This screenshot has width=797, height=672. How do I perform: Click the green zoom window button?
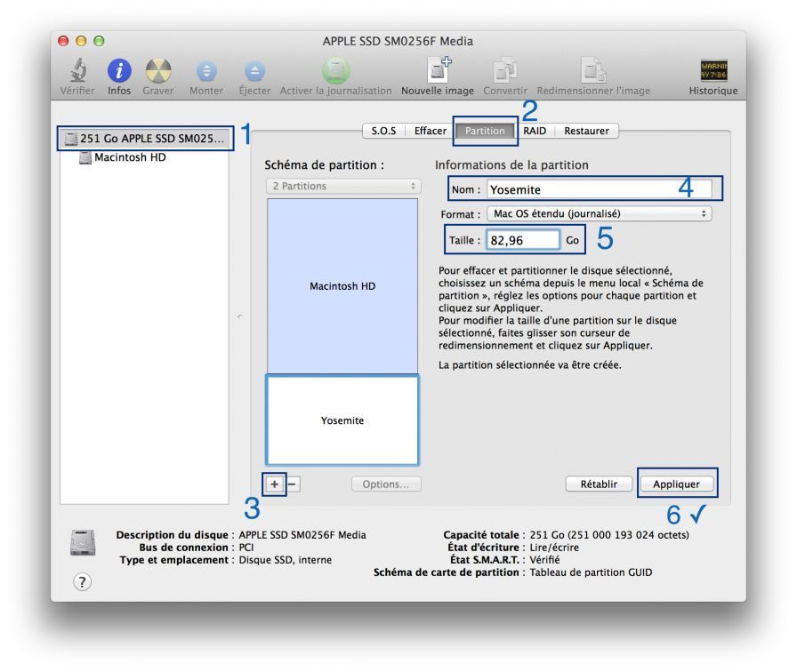pos(99,41)
